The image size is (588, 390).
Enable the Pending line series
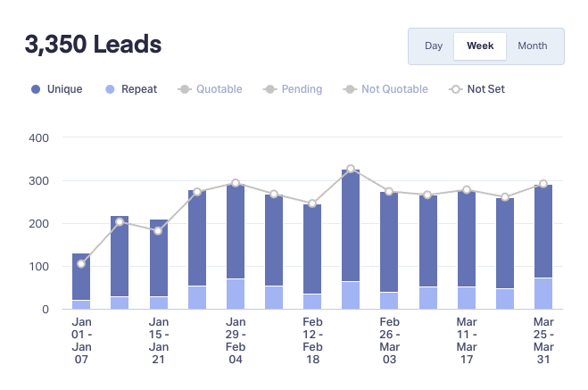tap(293, 89)
